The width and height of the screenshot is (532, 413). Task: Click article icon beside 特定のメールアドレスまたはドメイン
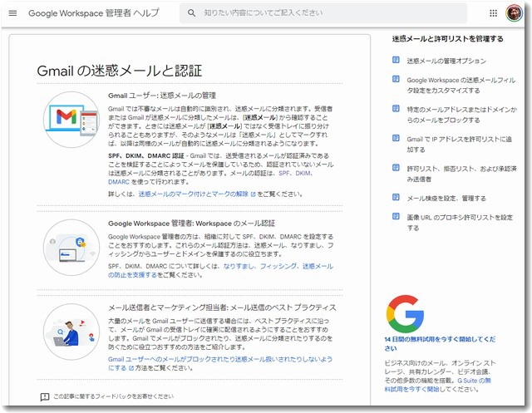pos(396,109)
